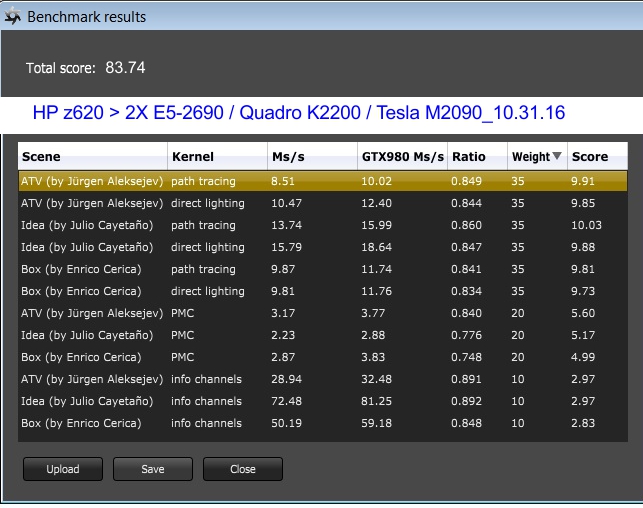Click the ratio value 0.860
643x508 pixels.
coord(466,225)
